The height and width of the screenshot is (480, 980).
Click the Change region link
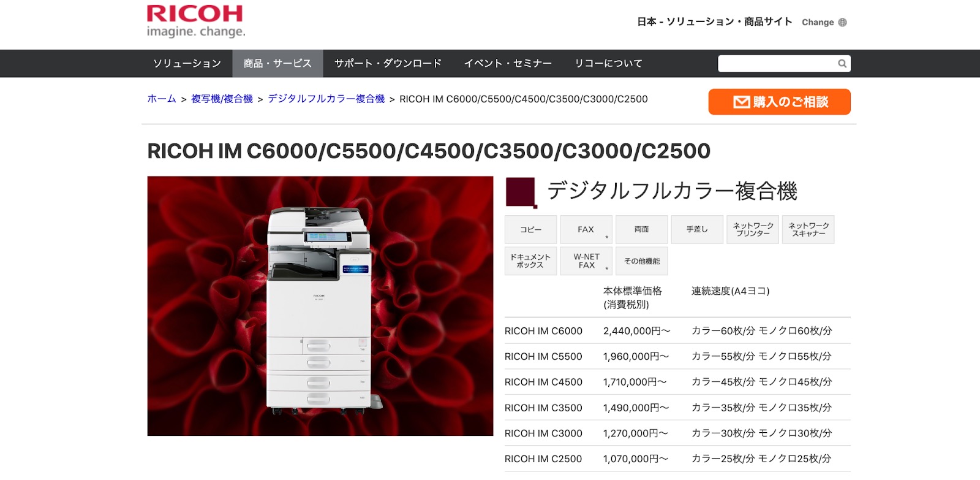click(x=818, y=22)
